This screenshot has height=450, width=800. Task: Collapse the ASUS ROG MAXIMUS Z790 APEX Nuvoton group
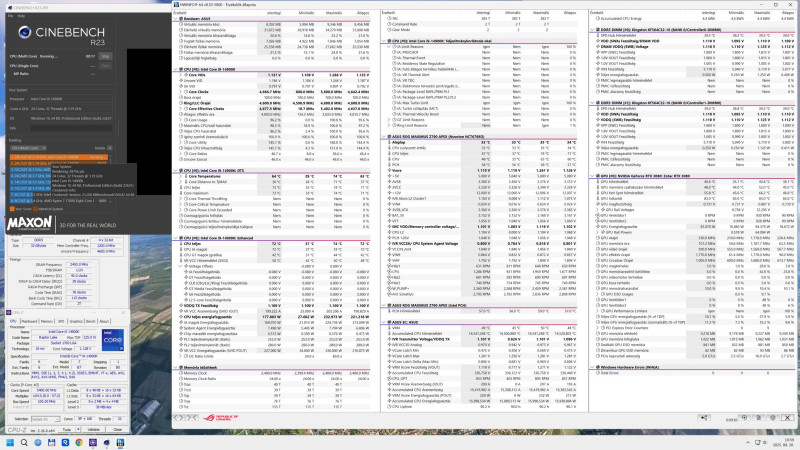pyautogui.click(x=384, y=137)
